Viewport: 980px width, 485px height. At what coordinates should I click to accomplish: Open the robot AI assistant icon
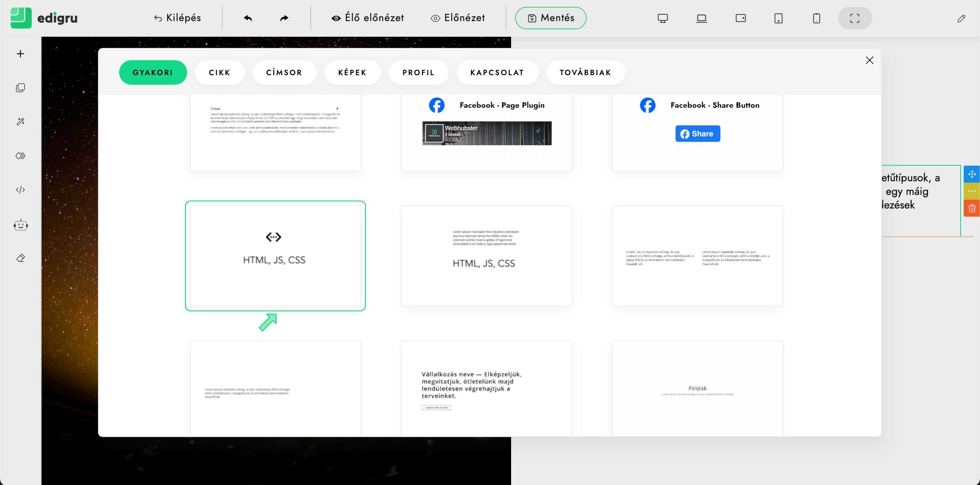pos(20,225)
